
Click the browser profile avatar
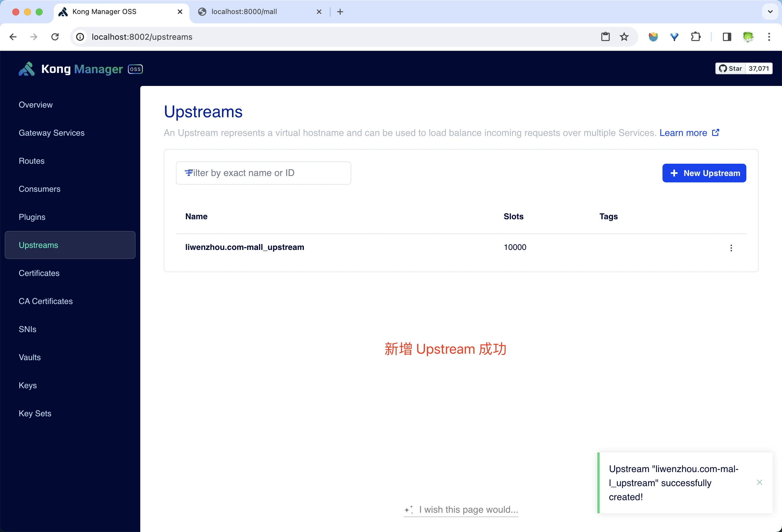[x=748, y=37]
